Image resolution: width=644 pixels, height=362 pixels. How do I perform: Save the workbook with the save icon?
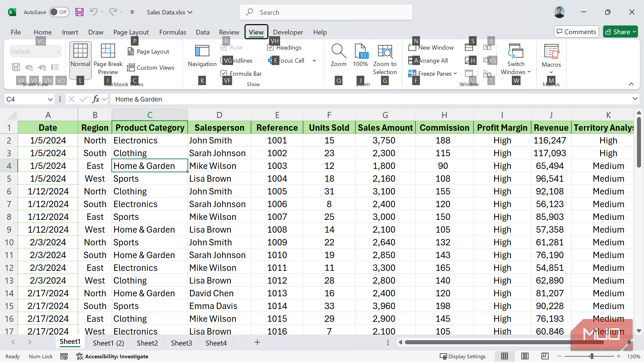(79, 12)
